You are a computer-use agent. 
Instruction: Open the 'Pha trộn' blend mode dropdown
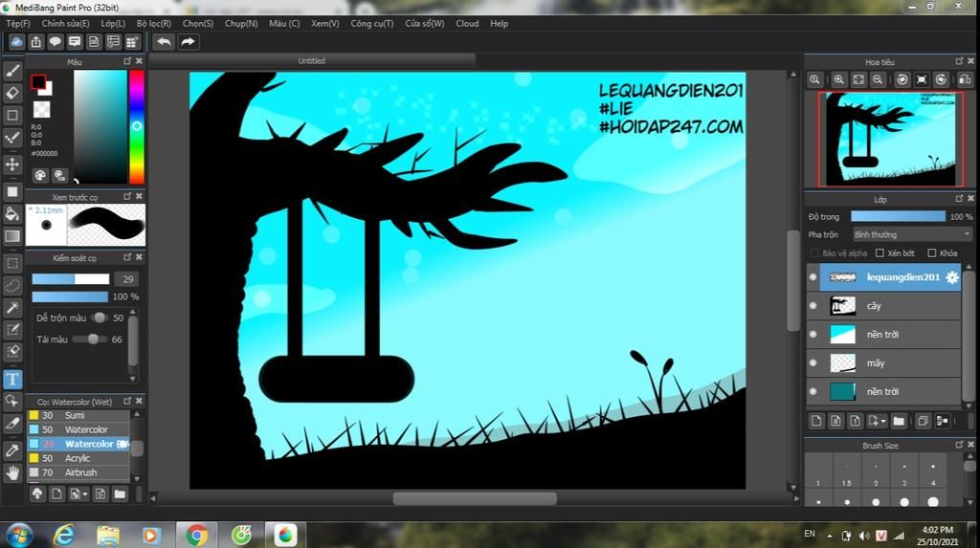point(912,234)
